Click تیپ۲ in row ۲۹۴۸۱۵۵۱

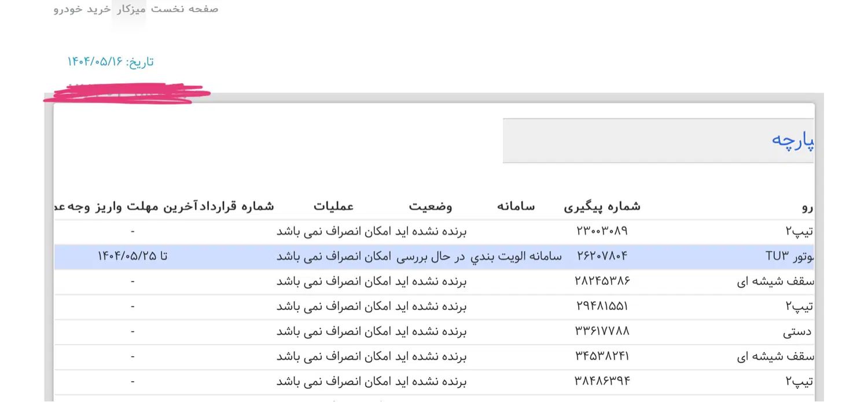coord(799,306)
